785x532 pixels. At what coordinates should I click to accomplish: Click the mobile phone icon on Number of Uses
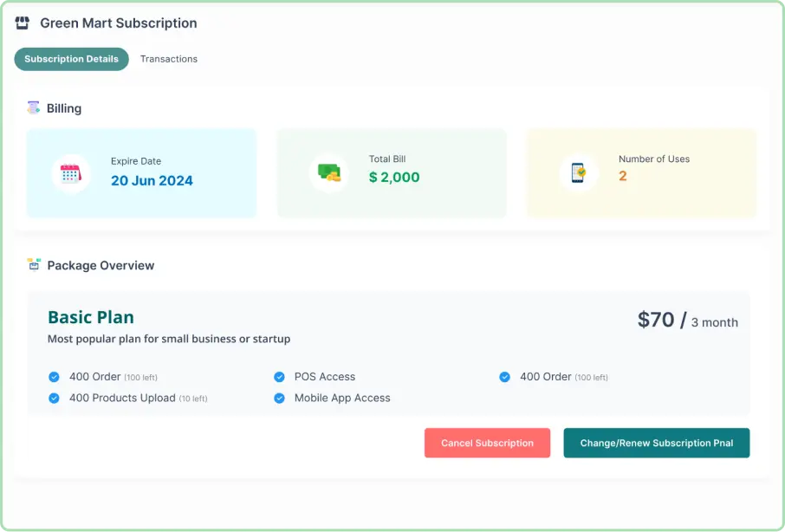[x=578, y=172]
